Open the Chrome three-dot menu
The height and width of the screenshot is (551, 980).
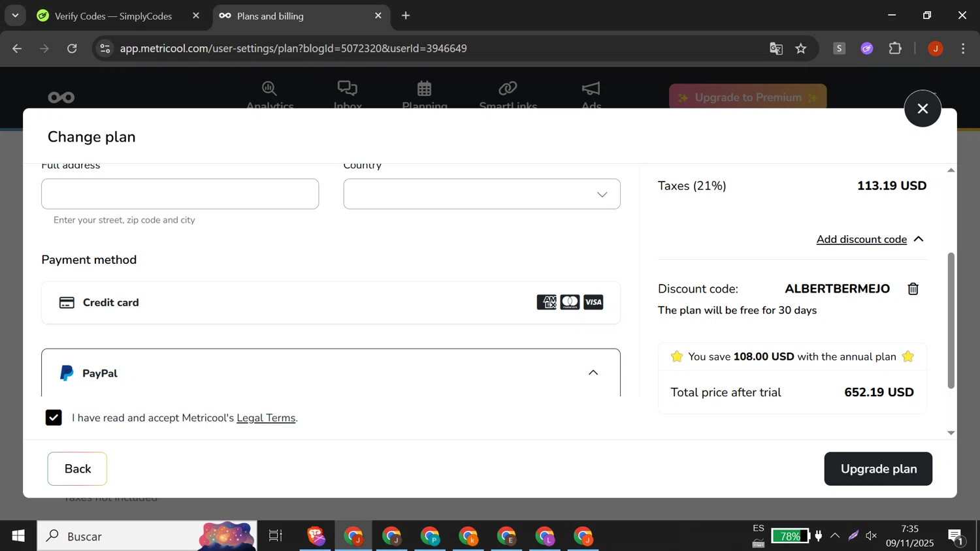[x=964, y=48]
